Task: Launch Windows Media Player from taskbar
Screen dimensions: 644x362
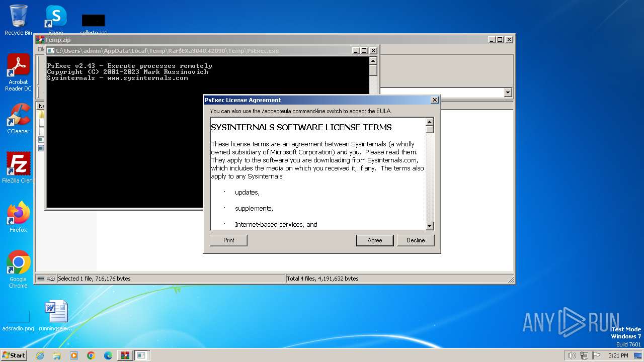Action: (74, 355)
